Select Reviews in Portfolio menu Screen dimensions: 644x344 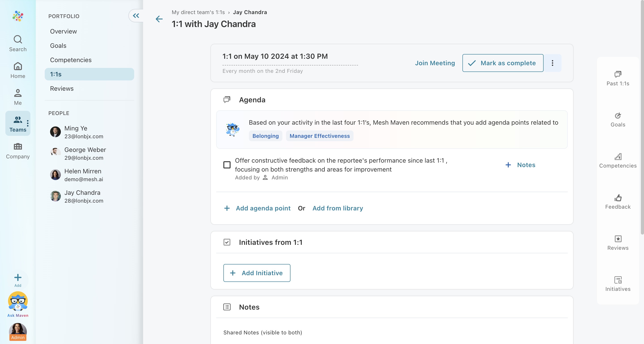[62, 88]
